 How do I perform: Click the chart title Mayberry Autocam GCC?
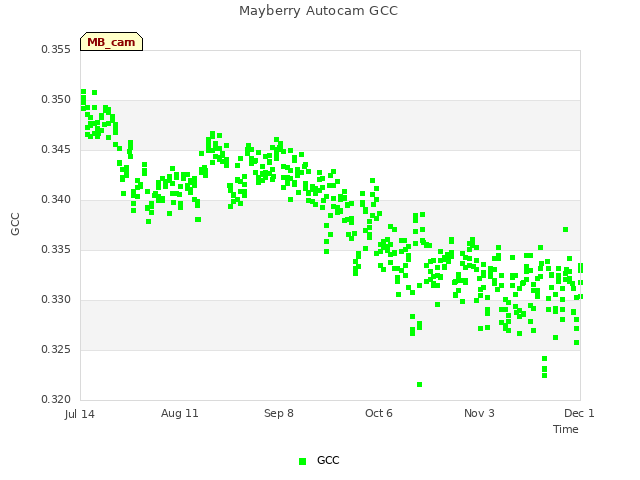click(318, 11)
